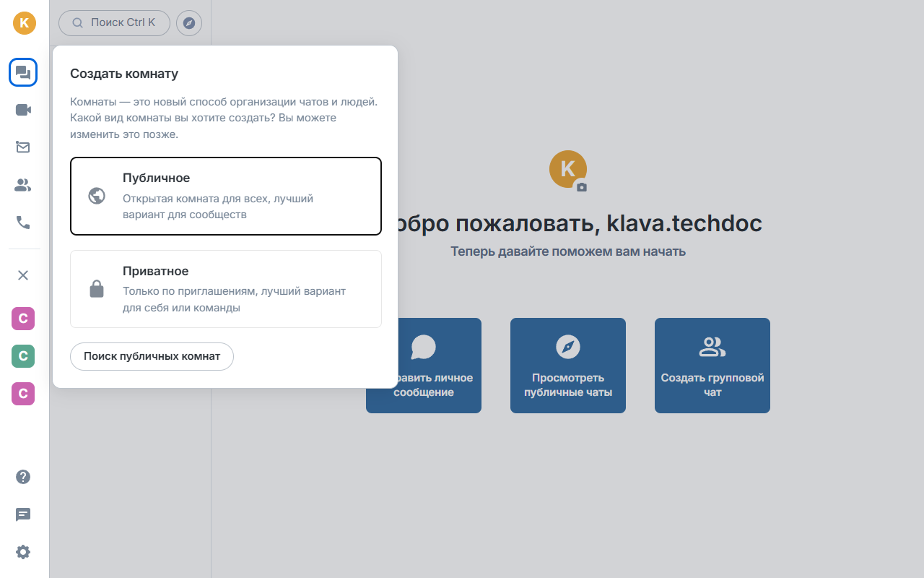This screenshot has width=924, height=578.
Task: Open the video calls camera icon
Action: 23,110
